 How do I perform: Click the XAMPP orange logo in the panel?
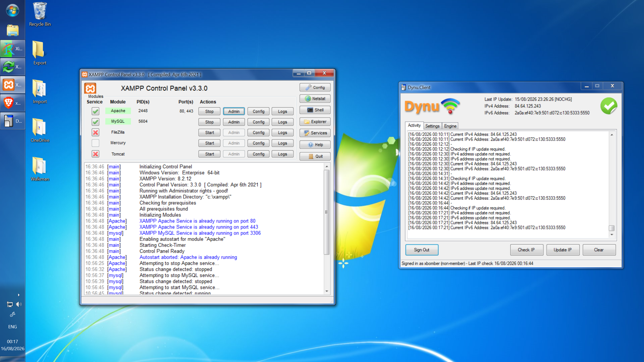pyautogui.click(x=90, y=88)
